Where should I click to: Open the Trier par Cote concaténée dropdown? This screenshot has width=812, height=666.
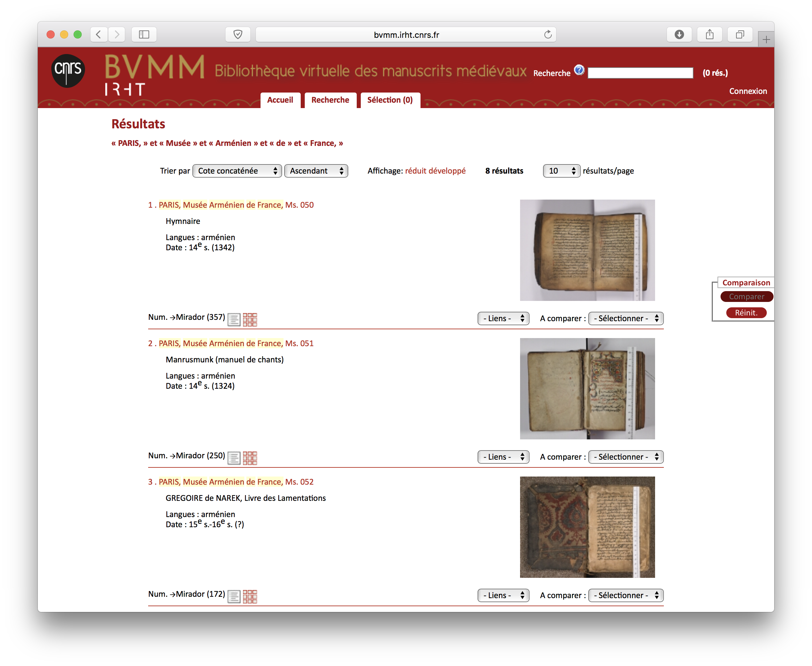pos(237,171)
